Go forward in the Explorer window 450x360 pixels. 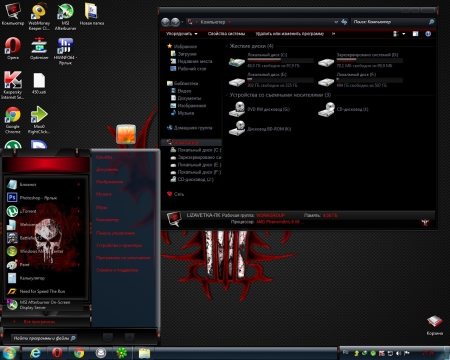point(176,22)
